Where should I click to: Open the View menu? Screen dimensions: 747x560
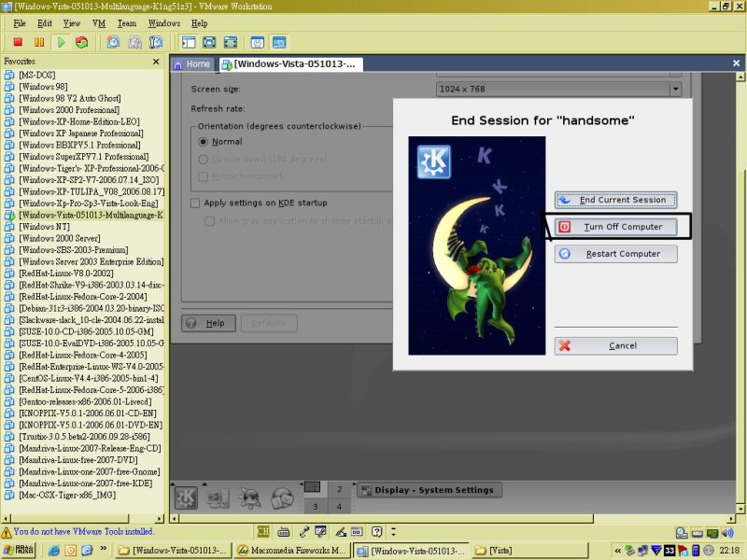(72, 23)
